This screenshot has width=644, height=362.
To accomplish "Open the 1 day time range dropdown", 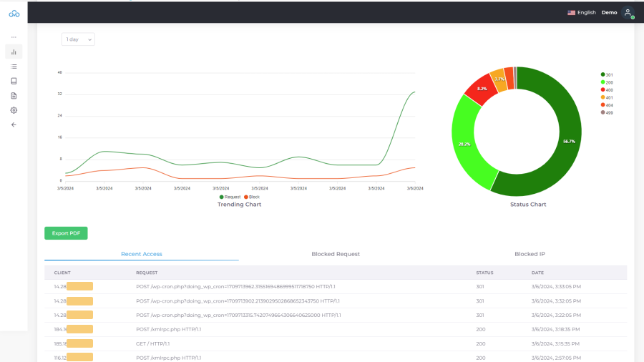I will (78, 39).
